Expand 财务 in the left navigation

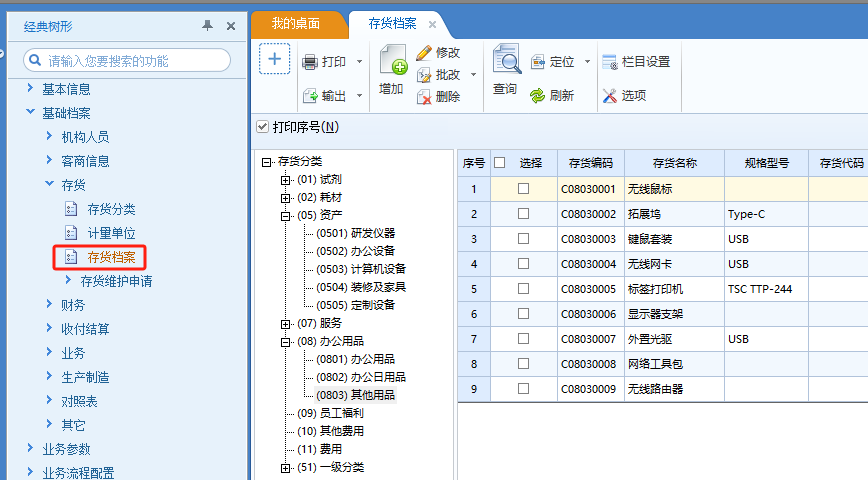click(x=50, y=305)
